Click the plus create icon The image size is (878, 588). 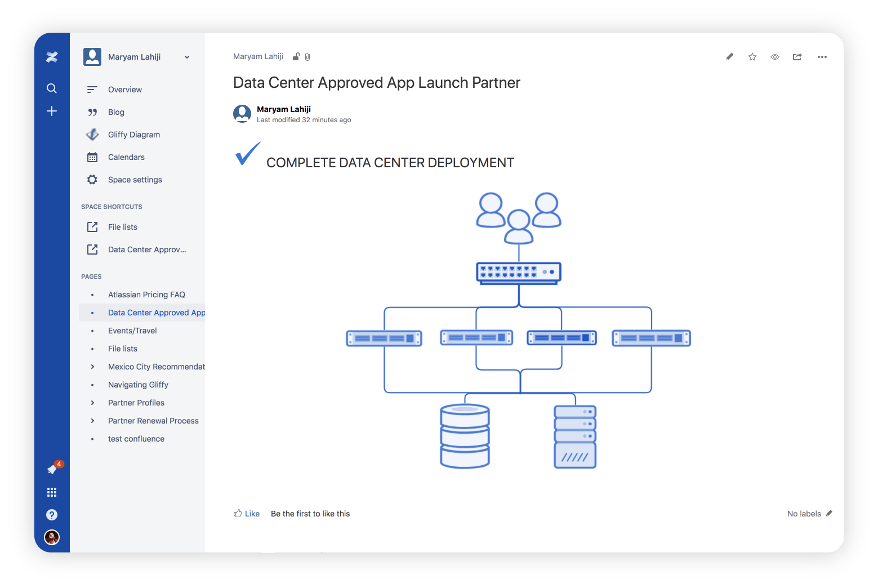click(x=52, y=111)
